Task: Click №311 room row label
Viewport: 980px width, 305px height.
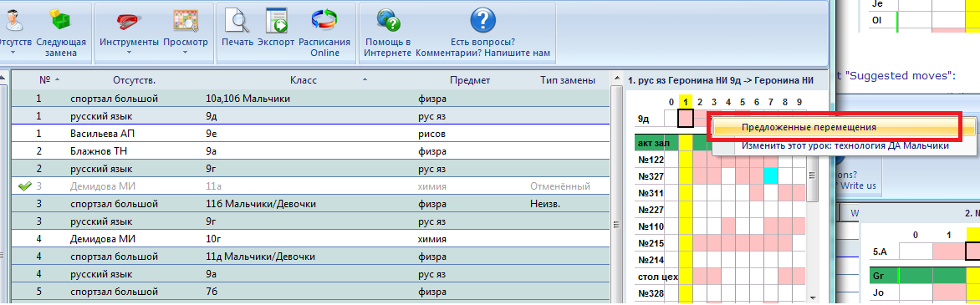Action: pyautogui.click(x=651, y=193)
